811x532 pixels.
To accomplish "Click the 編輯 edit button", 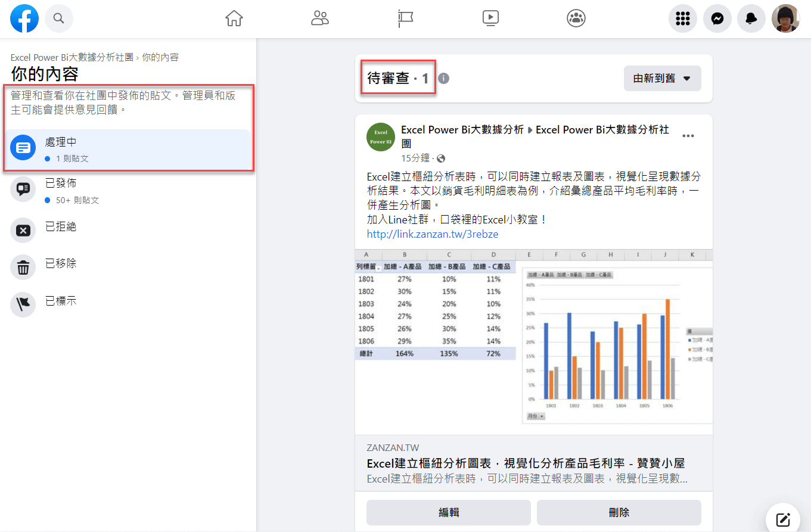I will [449, 512].
